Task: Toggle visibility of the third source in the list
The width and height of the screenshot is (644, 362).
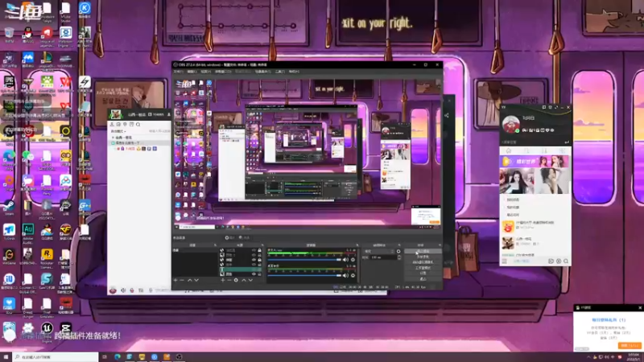Action: 254,260
